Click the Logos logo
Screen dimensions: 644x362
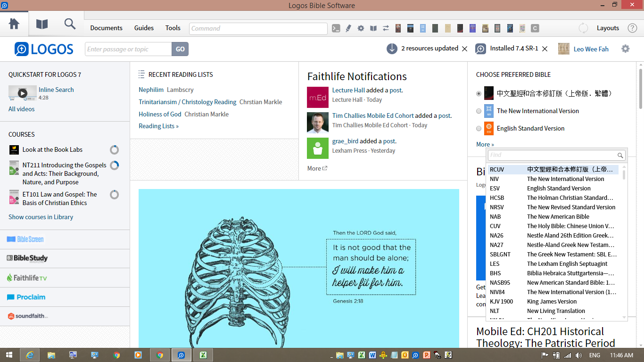pyautogui.click(x=44, y=49)
